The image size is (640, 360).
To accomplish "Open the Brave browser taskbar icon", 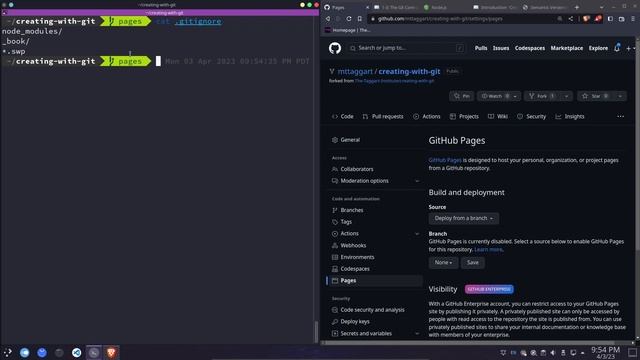I will click(111, 353).
